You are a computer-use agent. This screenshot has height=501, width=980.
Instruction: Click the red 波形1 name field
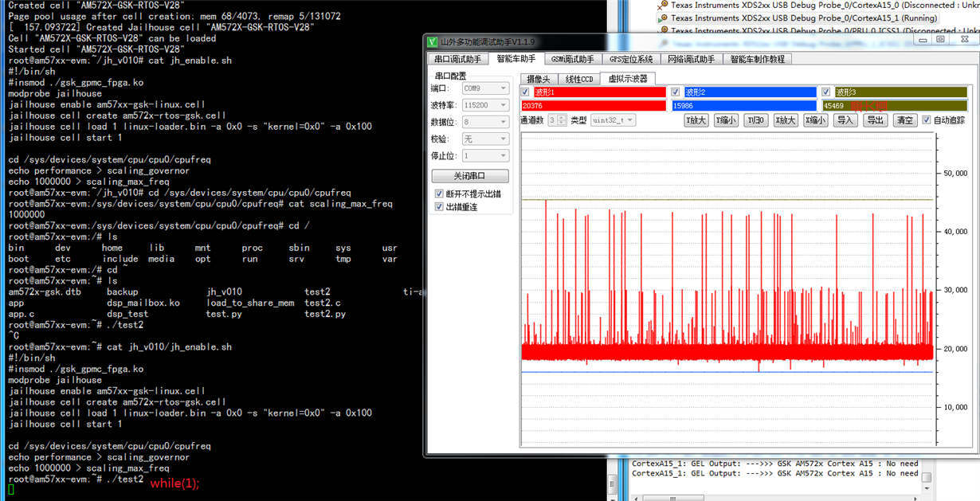[599, 92]
